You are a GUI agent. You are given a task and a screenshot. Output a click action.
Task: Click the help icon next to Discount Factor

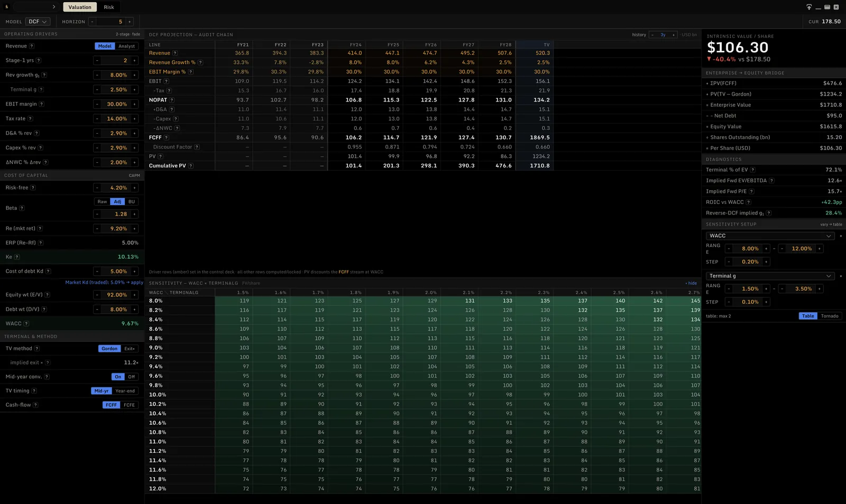coord(197,147)
